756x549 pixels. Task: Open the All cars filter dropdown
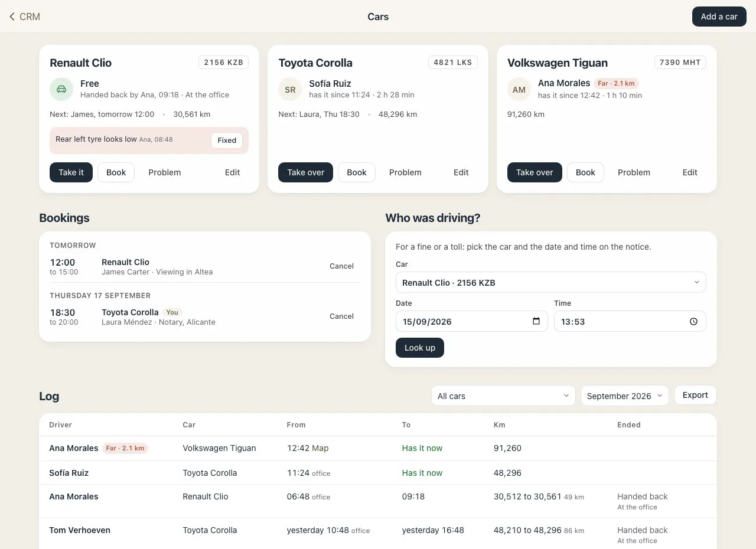coord(503,396)
